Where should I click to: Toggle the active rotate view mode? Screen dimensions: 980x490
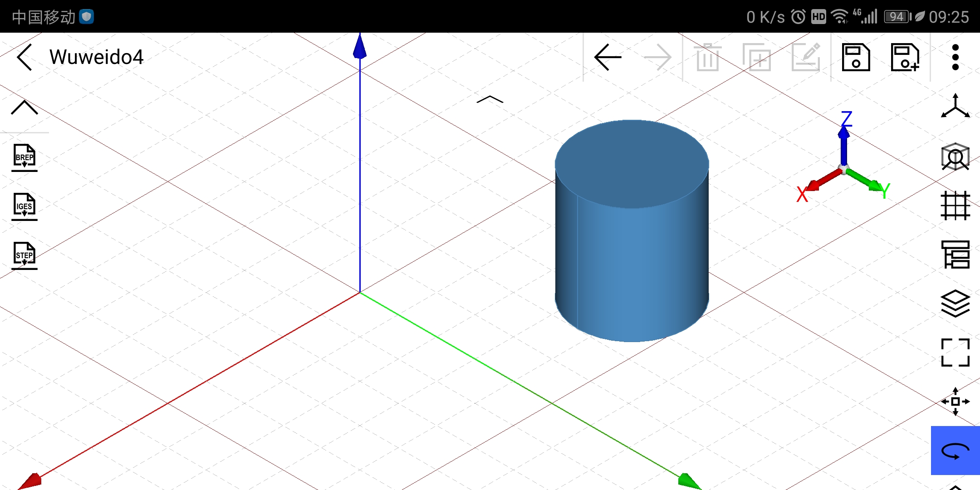pyautogui.click(x=955, y=451)
